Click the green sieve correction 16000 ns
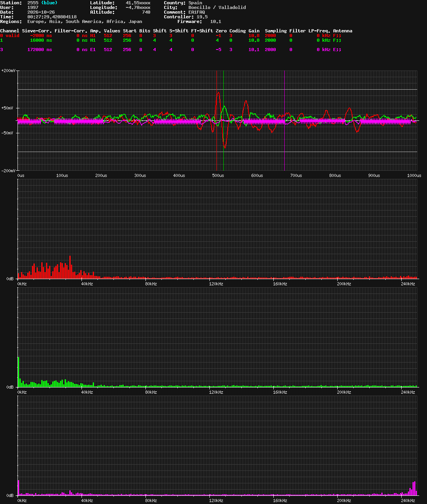The image size is (427, 504). click(41, 40)
